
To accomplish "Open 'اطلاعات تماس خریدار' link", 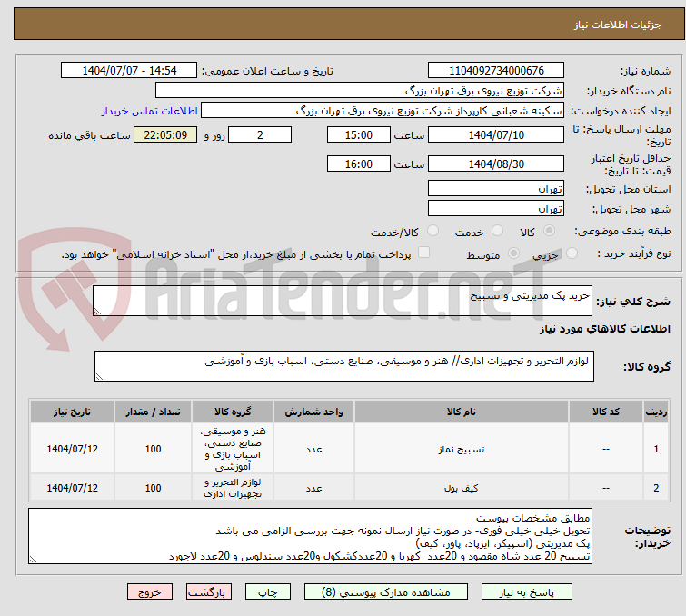I will coord(150,111).
